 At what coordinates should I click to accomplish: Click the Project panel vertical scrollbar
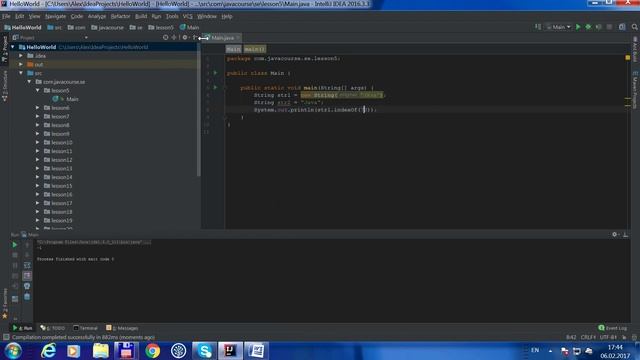[199, 110]
